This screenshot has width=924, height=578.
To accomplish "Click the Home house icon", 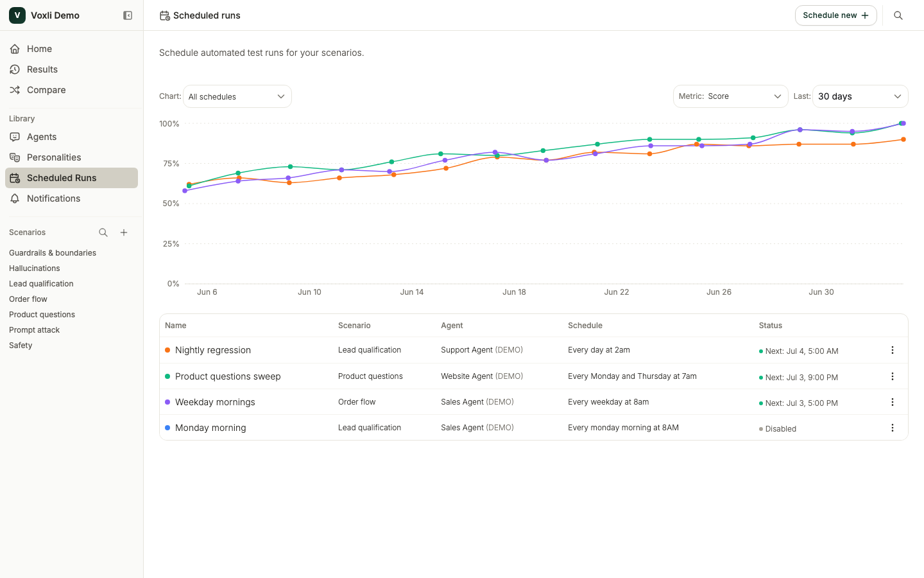I will (15, 49).
